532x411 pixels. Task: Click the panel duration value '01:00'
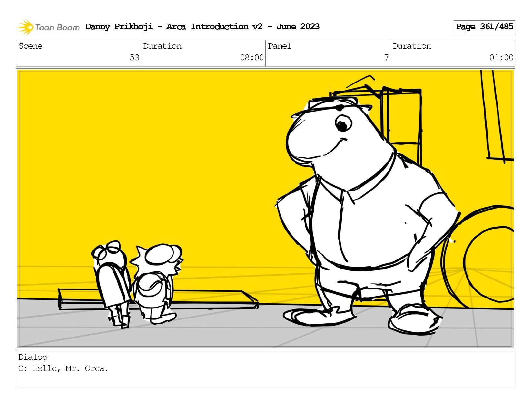[501, 58]
